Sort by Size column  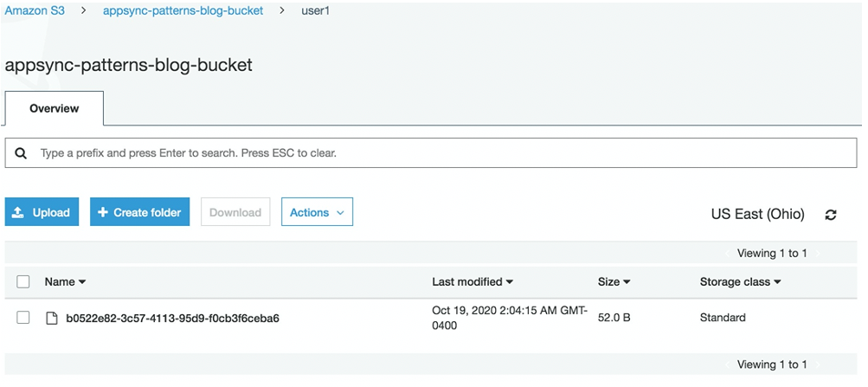coord(614,281)
